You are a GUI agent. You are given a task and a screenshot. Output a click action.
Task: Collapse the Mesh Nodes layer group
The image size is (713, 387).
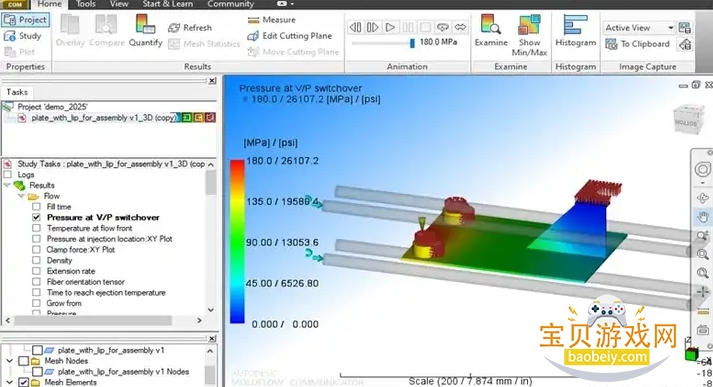click(x=10, y=361)
